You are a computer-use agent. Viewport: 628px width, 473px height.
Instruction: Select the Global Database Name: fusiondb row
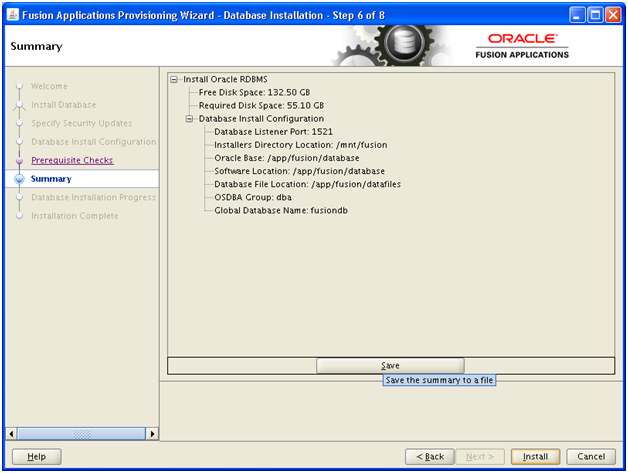point(281,211)
